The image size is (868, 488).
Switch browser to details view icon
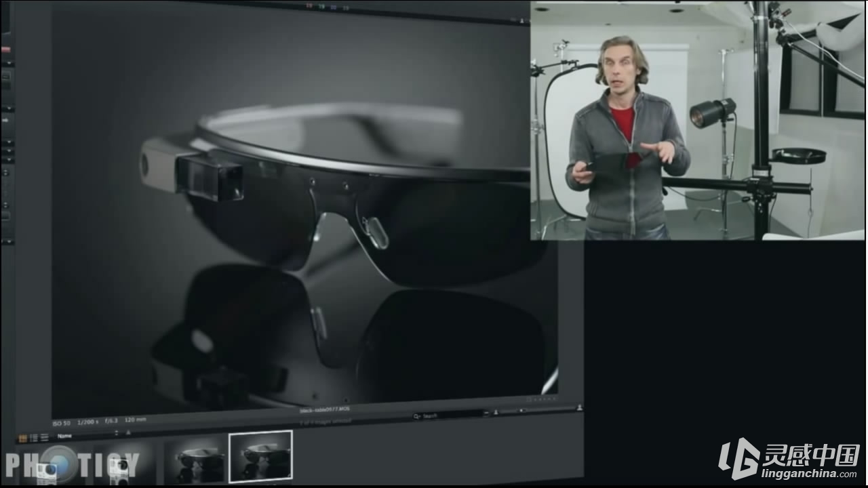(x=44, y=437)
